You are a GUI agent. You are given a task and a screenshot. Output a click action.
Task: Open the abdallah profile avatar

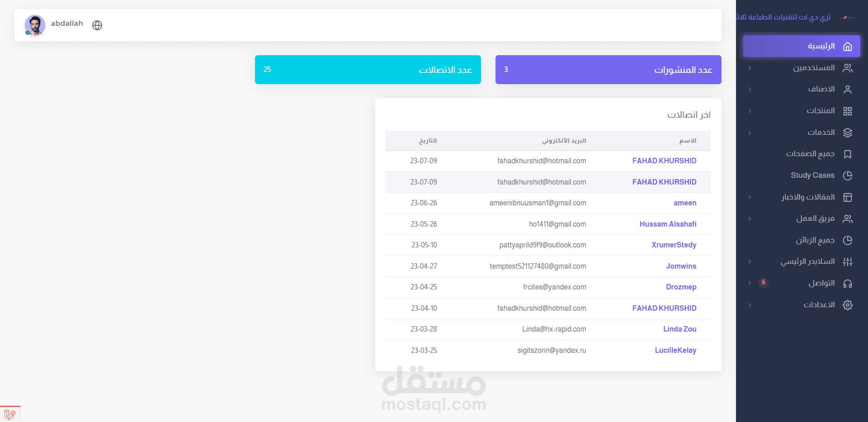pos(35,25)
